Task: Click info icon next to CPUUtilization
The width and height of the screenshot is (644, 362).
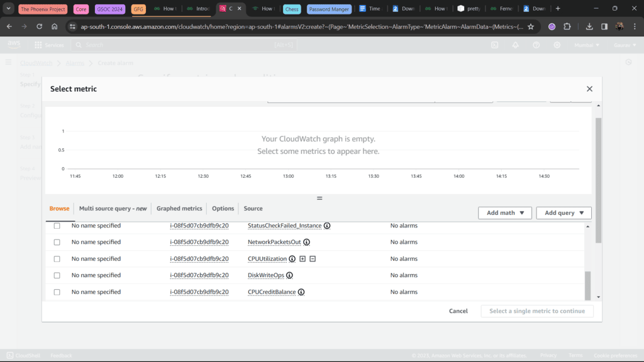Action: click(x=292, y=259)
